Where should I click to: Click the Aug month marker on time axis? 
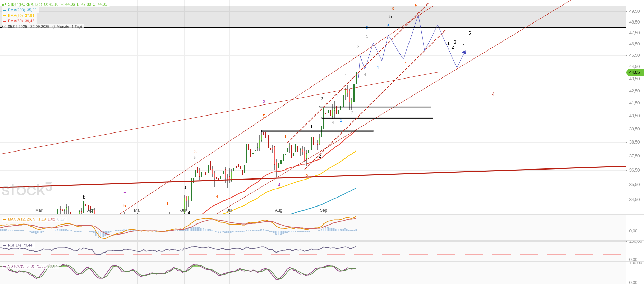coord(278,210)
